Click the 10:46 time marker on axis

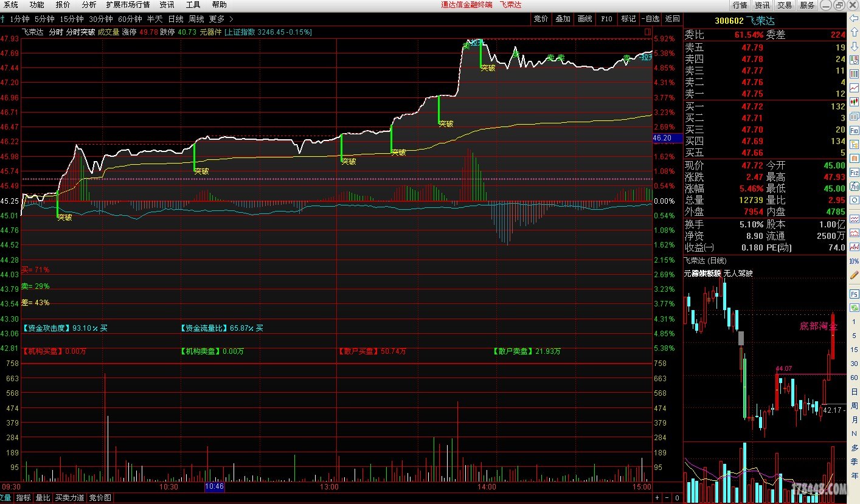215,486
